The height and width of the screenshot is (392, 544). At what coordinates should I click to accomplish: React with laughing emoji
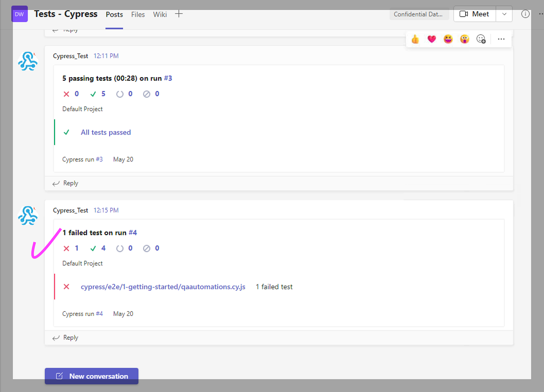click(448, 39)
